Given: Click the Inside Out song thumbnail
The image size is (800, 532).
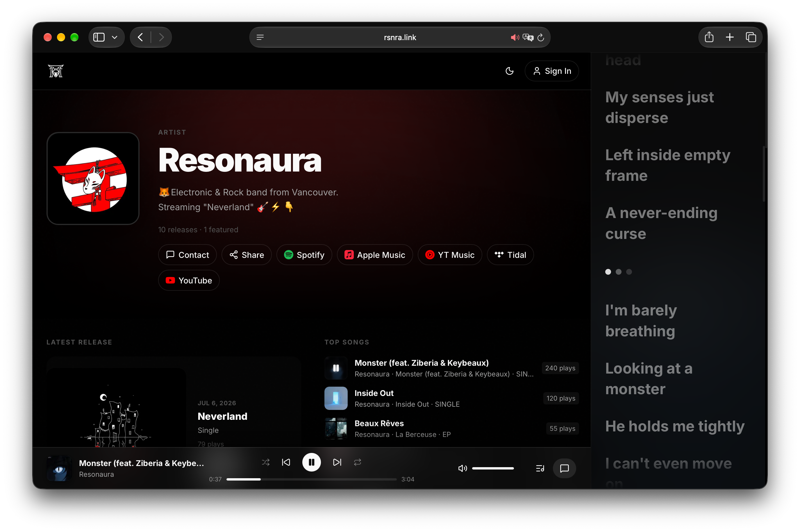Looking at the screenshot, I should 336,398.
